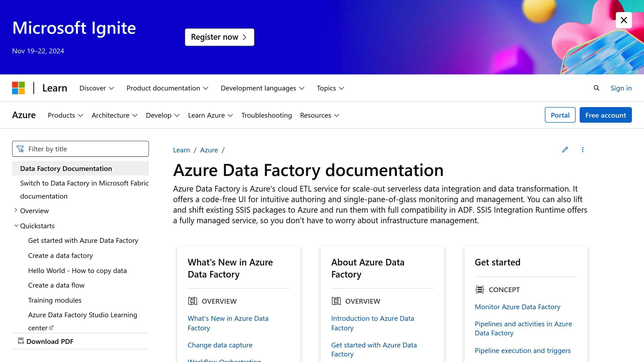Open the Change data capture link
Viewport: 644px width, 362px height.
(220, 345)
